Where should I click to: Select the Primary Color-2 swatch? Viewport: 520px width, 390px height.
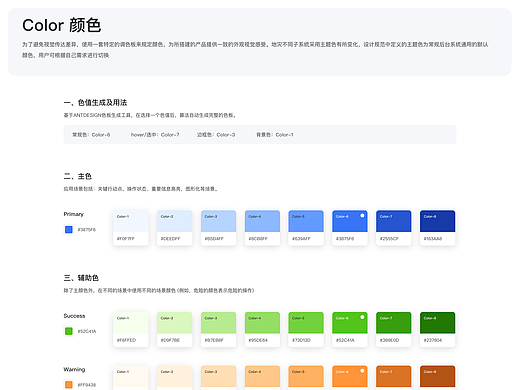(175, 228)
